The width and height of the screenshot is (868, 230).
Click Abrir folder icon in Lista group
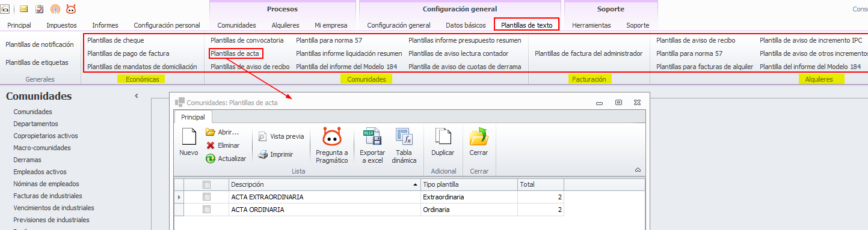coord(210,132)
